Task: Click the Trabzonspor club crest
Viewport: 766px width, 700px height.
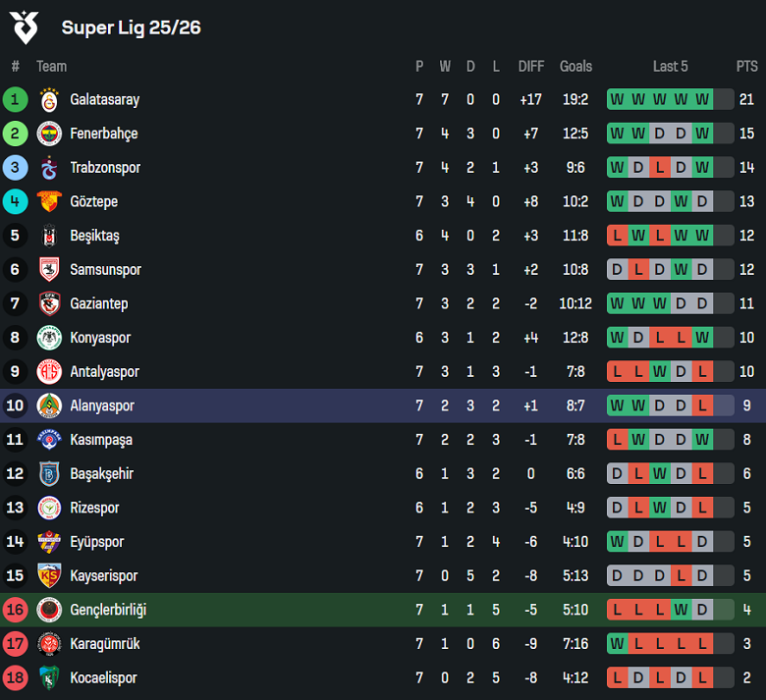Action: 49,168
